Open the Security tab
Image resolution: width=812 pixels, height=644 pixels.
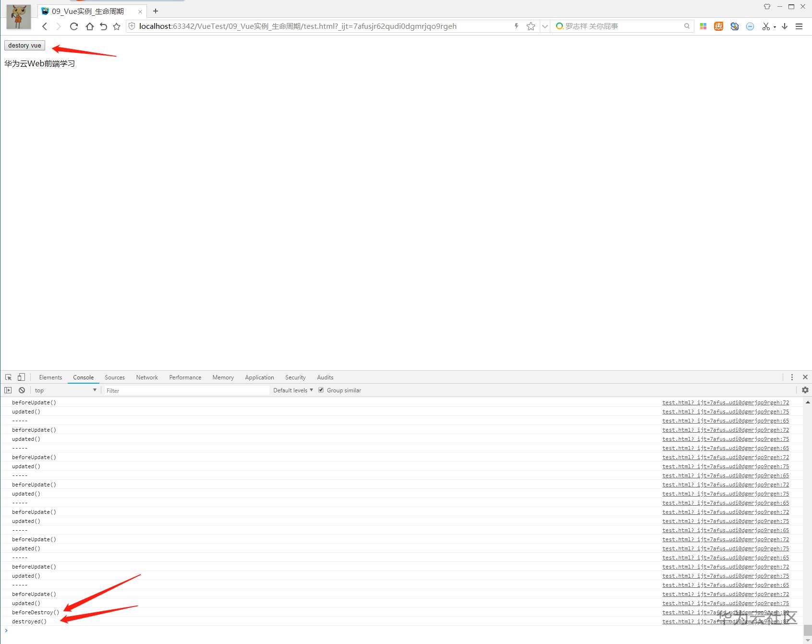(x=295, y=377)
